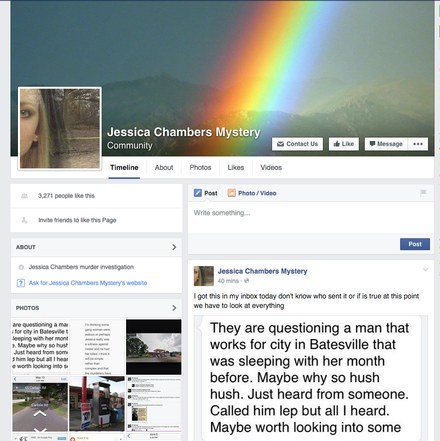Image resolution: width=440 pixels, height=441 pixels.
Task: Click the people icon beside 3,271 likes
Action: coord(24,196)
